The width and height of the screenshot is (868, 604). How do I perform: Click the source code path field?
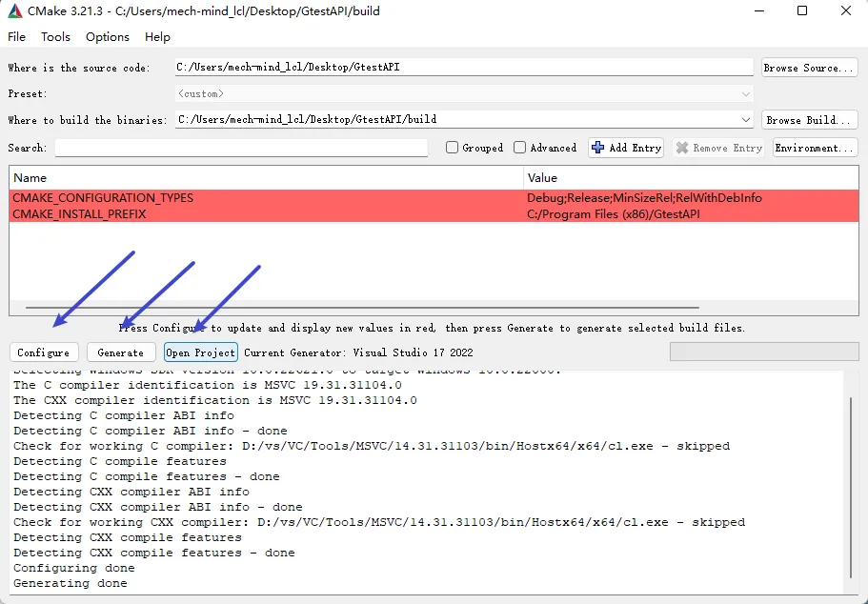pos(464,67)
